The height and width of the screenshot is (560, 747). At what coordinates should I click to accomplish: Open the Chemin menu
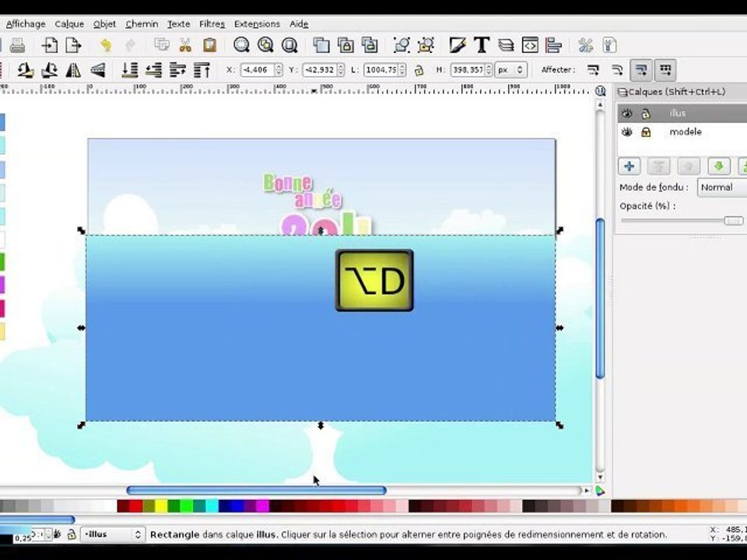[x=142, y=24]
